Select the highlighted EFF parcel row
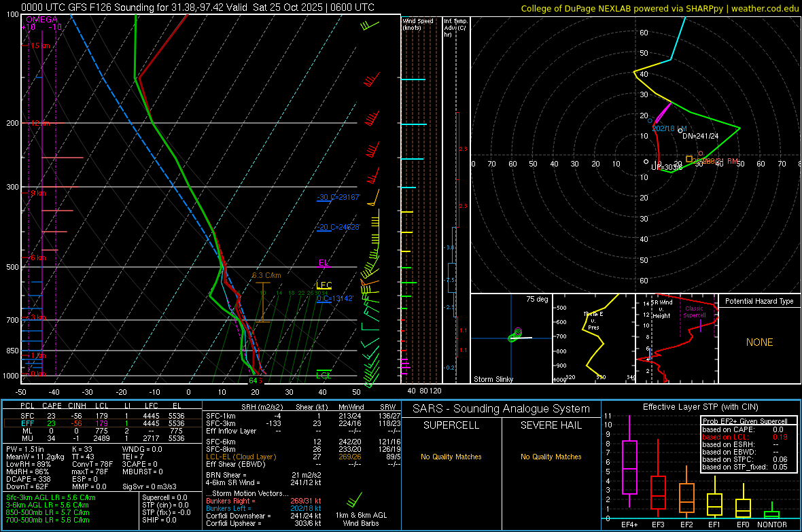The height and width of the screenshot is (532, 802). tap(102, 423)
